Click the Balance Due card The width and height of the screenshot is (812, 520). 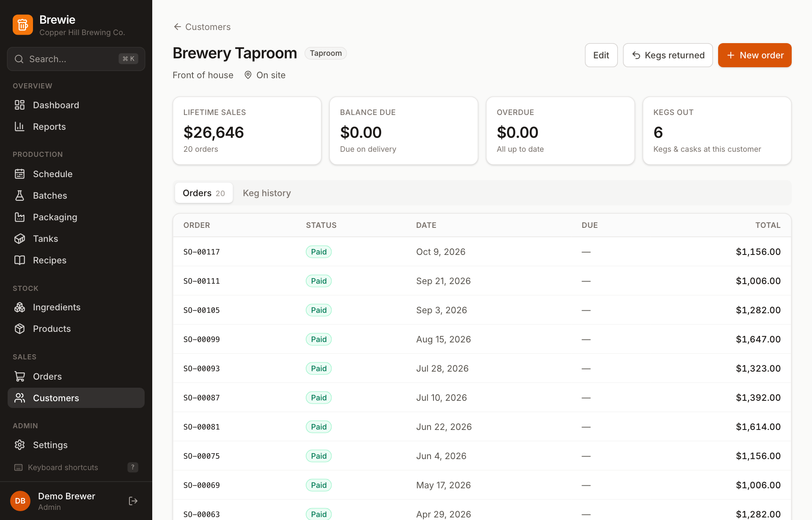point(403,131)
